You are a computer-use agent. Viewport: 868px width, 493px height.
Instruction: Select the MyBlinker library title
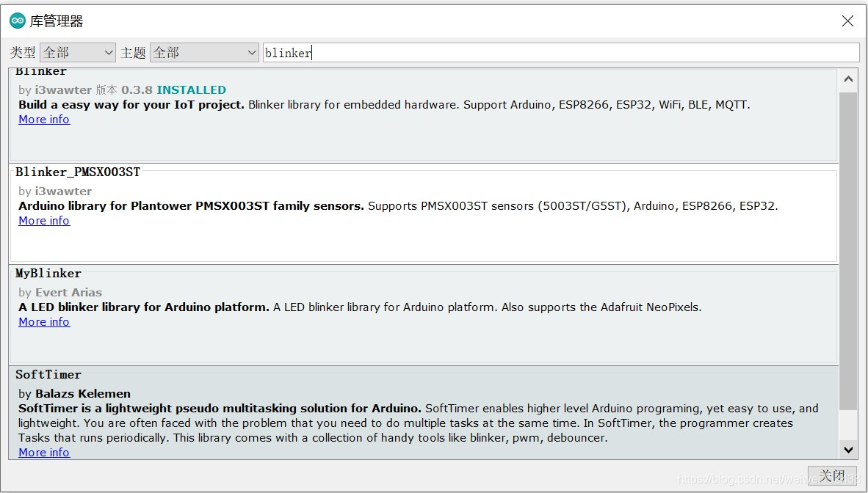(x=48, y=274)
